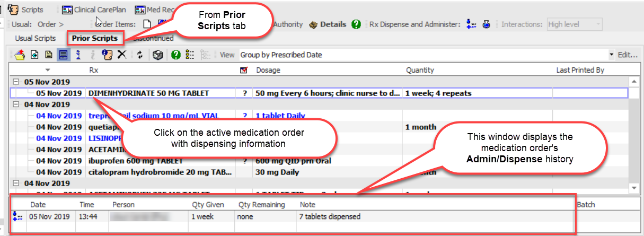This screenshot has height=236, width=644.
Task: Click the open folder toolbar icon
Action: [20, 55]
